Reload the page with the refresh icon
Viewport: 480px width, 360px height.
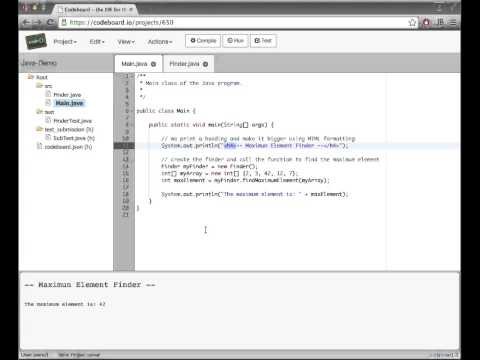(50, 22)
